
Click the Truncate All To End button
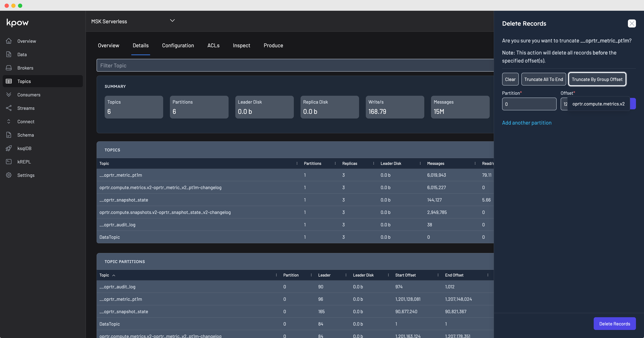[544, 79]
